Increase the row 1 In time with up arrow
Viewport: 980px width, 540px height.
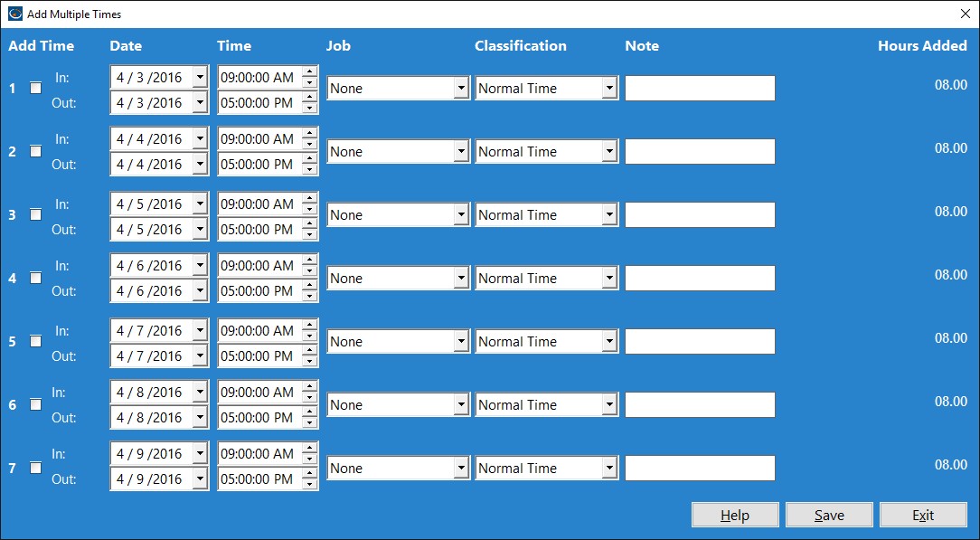pos(309,71)
